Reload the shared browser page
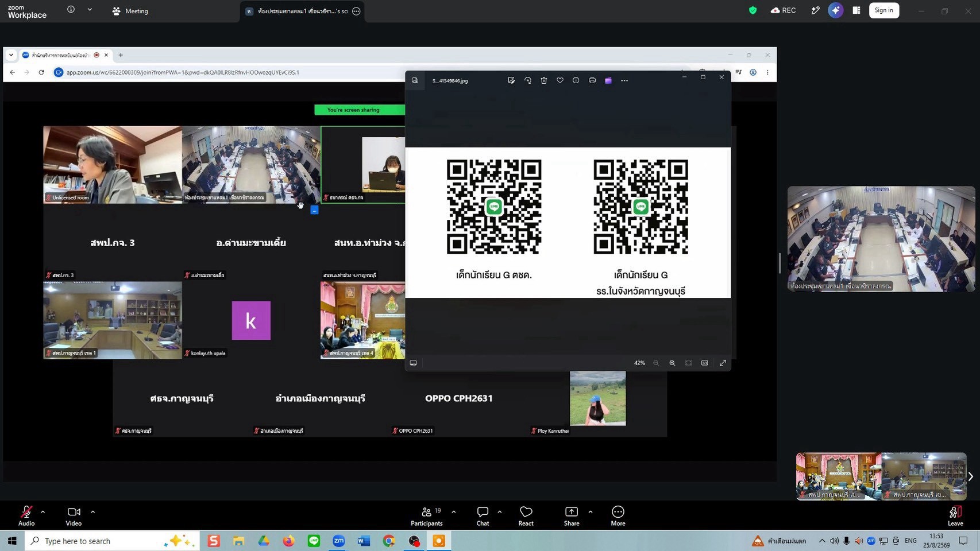This screenshot has height=551, width=980. point(41,72)
